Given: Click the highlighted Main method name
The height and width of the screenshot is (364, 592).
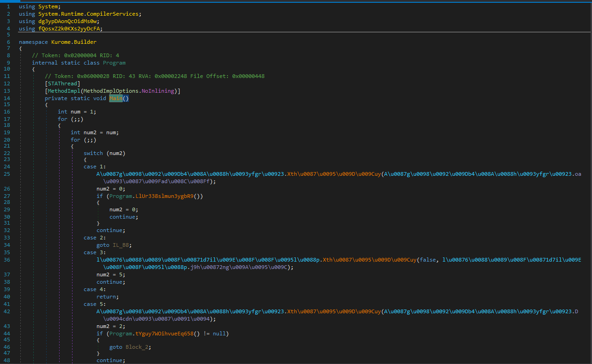Looking at the screenshot, I should [116, 98].
